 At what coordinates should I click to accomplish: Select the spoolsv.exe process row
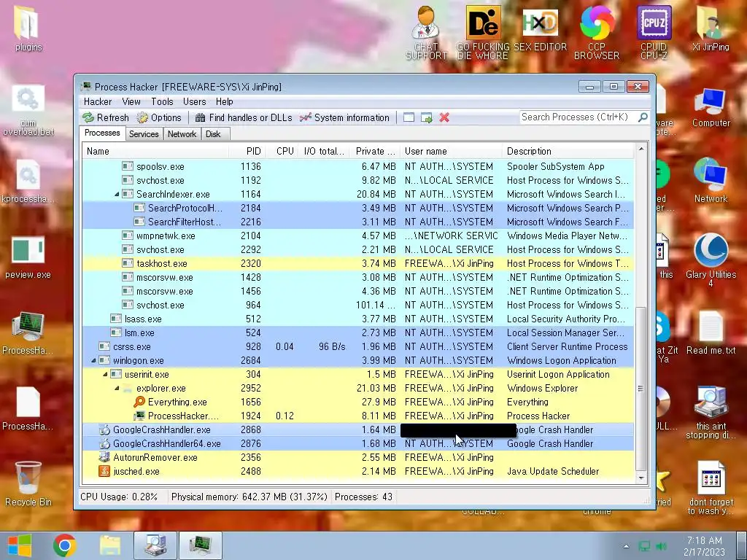358,167
